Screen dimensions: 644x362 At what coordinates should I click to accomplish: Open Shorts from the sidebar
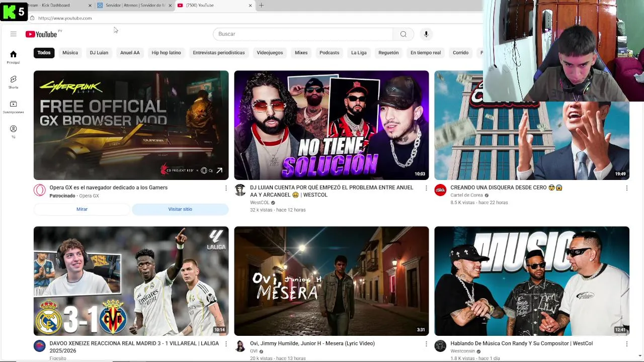(x=14, y=82)
